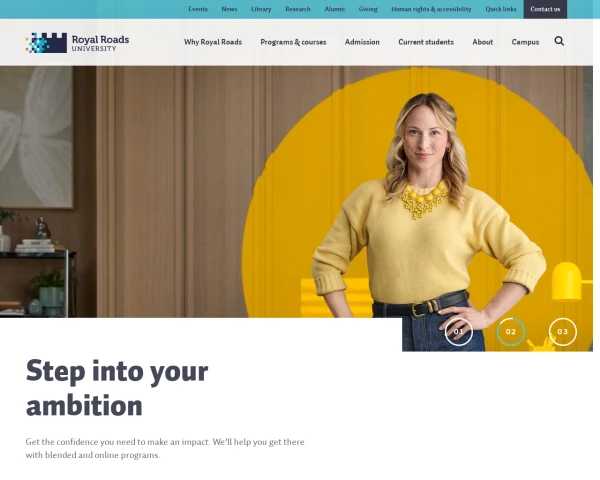The width and height of the screenshot is (600, 480).
Task: Open the Quick links dropdown
Action: pyautogui.click(x=501, y=9)
